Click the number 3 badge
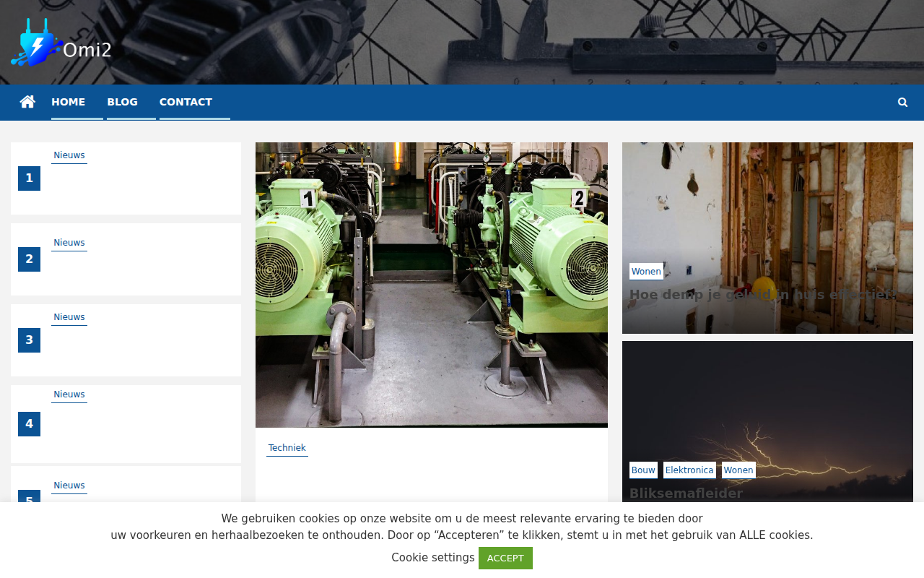 pos(29,340)
